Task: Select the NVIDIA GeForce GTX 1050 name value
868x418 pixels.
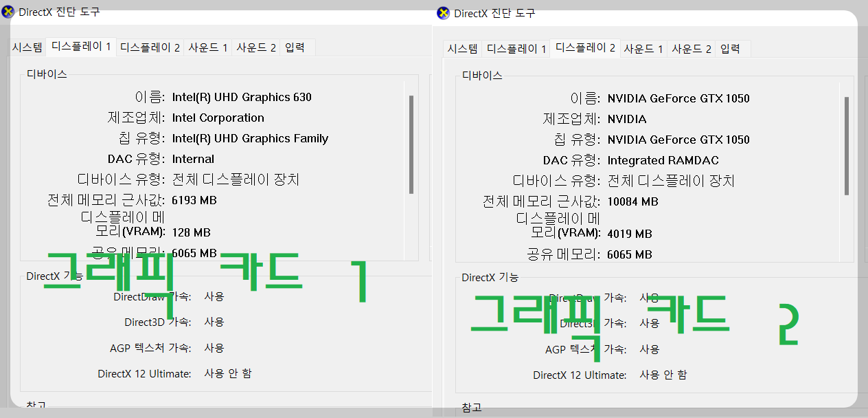Action: [x=678, y=98]
